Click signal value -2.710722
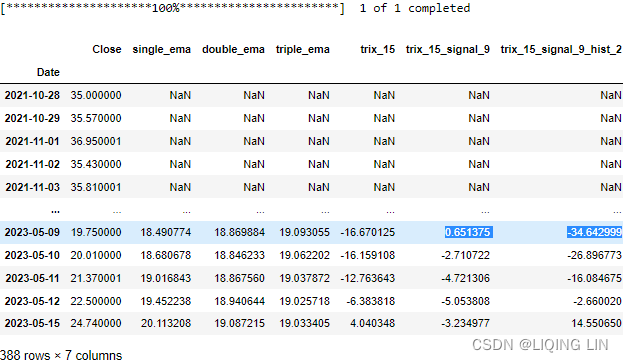This screenshot has width=623, height=362. 465,256
